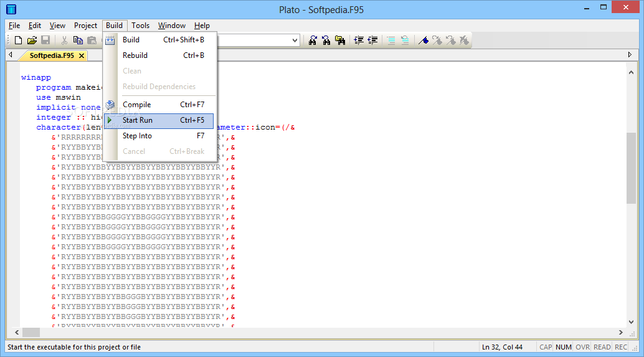Screen dimensions: 644x357
Task: Click the Compile icon in the Build menu
Action: (x=110, y=105)
